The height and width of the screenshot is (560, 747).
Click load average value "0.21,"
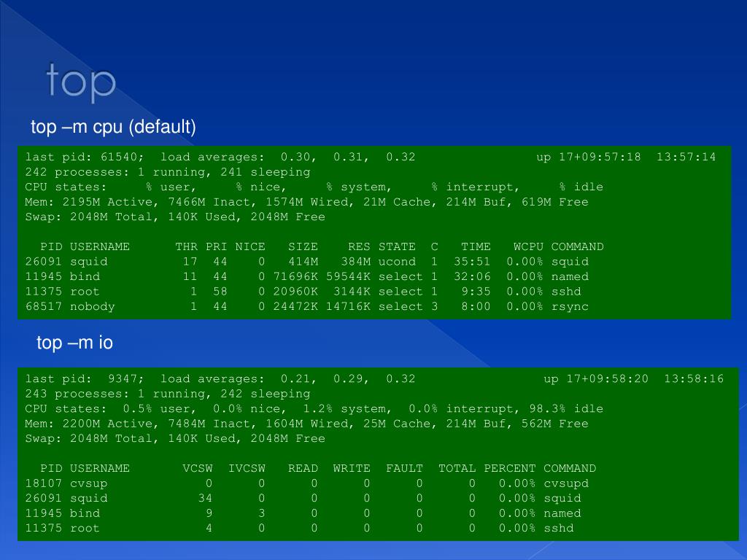point(298,379)
